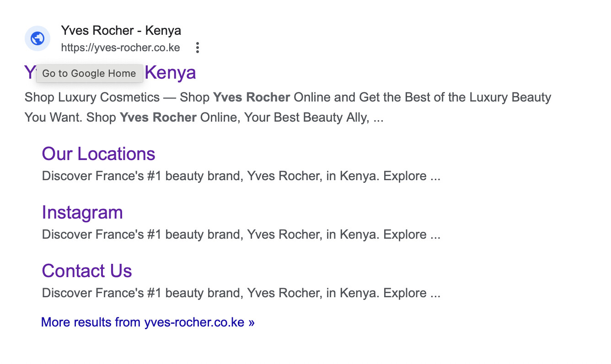This screenshot has width=611, height=364.
Task: Open the Contact Us sitelink
Action: [x=87, y=271]
